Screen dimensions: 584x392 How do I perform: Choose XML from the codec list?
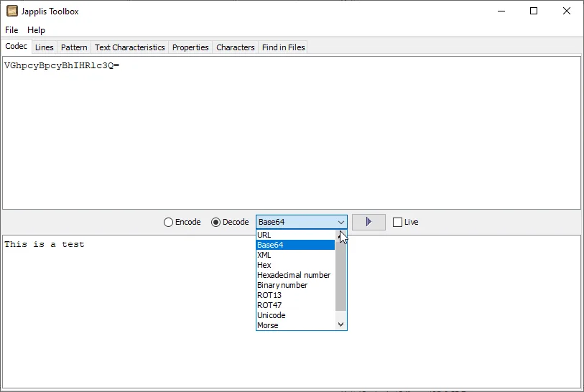[x=296, y=255]
